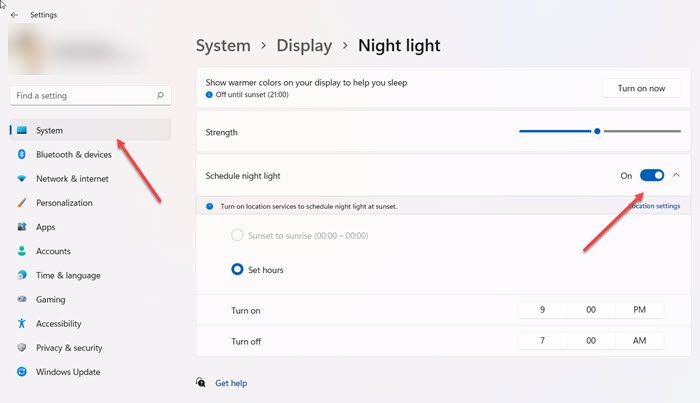Click the Network & internet Wi-Fi icon

tap(22, 179)
